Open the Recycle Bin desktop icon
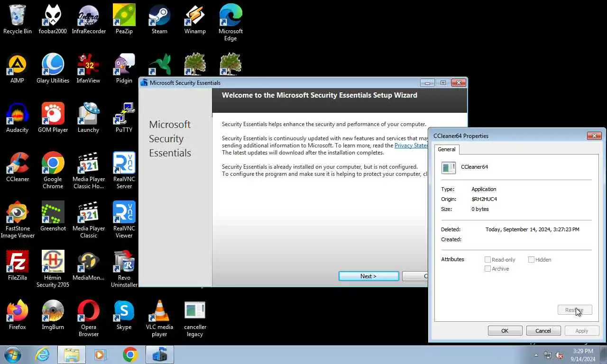 click(18, 19)
